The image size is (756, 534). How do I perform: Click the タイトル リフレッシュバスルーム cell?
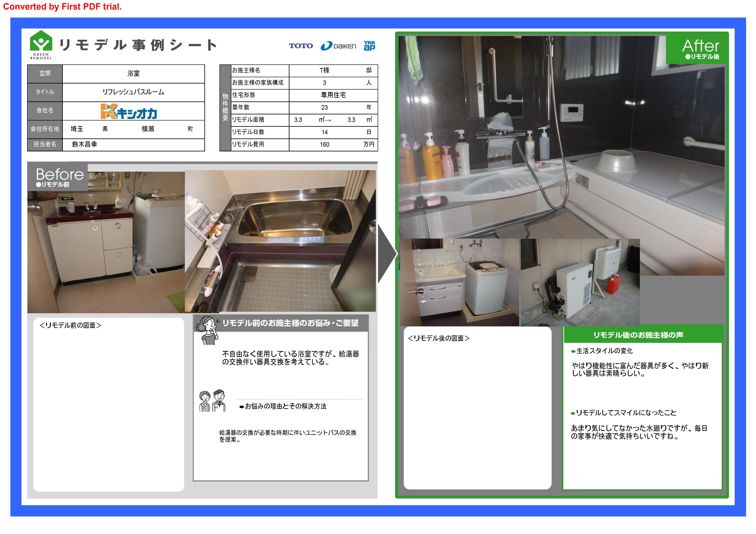point(133,92)
